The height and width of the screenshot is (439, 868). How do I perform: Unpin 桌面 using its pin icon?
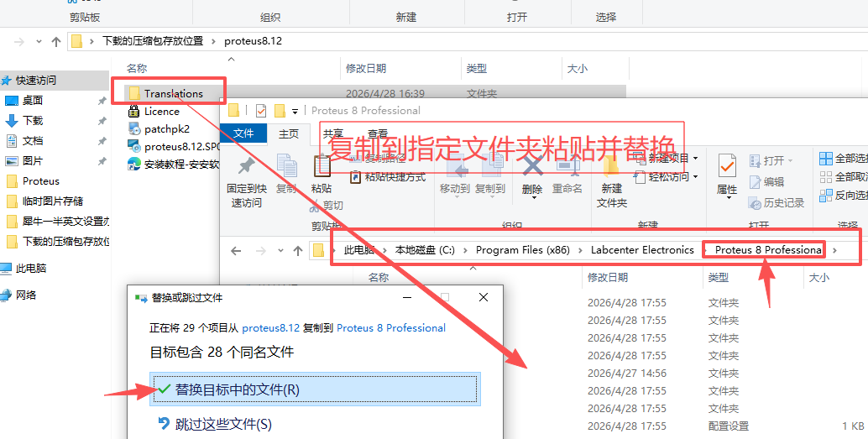point(102,101)
